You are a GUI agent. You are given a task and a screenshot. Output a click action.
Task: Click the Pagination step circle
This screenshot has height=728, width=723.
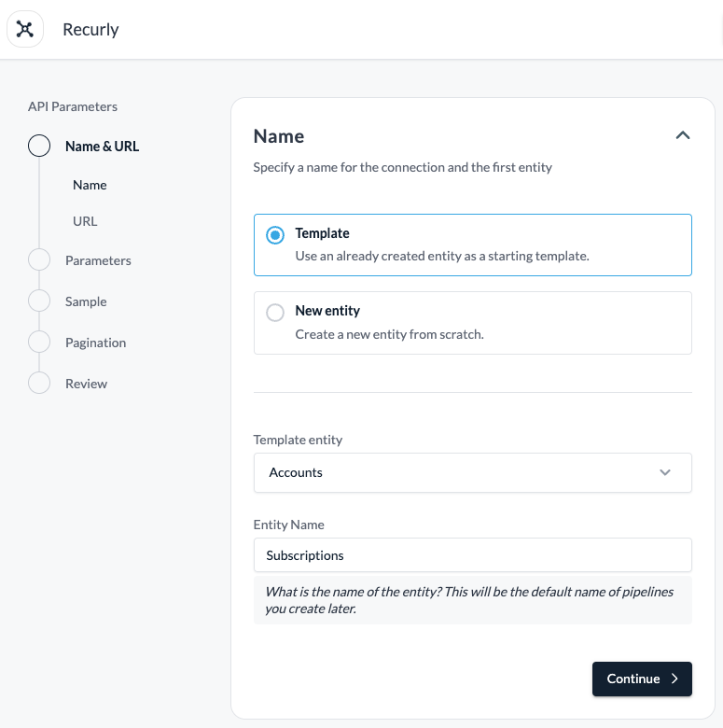39,343
